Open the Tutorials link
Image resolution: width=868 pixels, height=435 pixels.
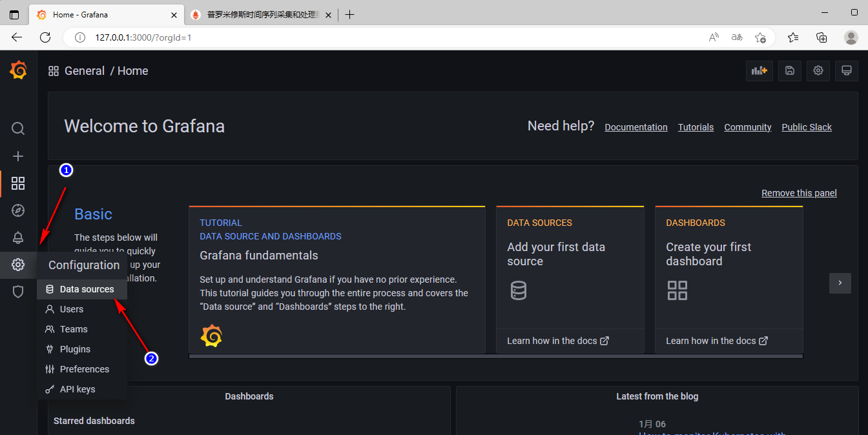point(696,127)
